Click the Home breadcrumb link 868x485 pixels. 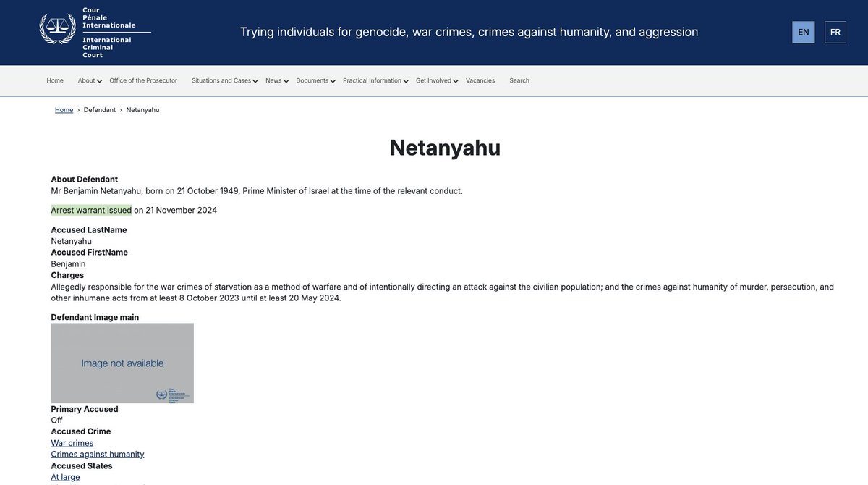click(64, 110)
